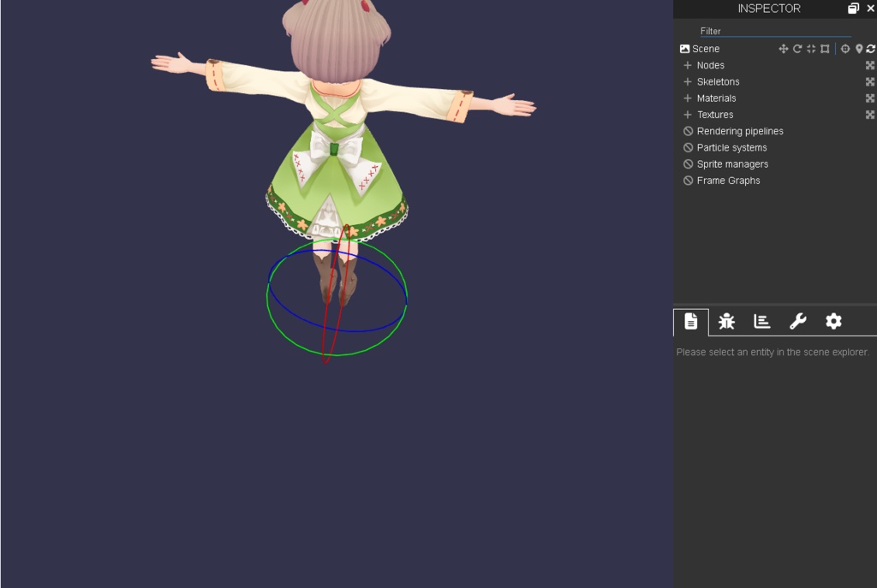Image resolution: width=877 pixels, height=588 pixels.
Task: Select the Scene root entry
Action: point(706,49)
